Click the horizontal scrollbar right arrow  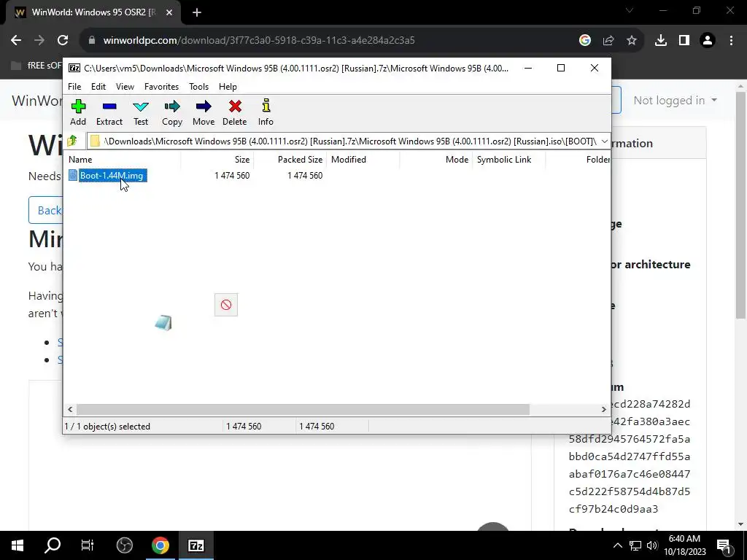(603, 410)
